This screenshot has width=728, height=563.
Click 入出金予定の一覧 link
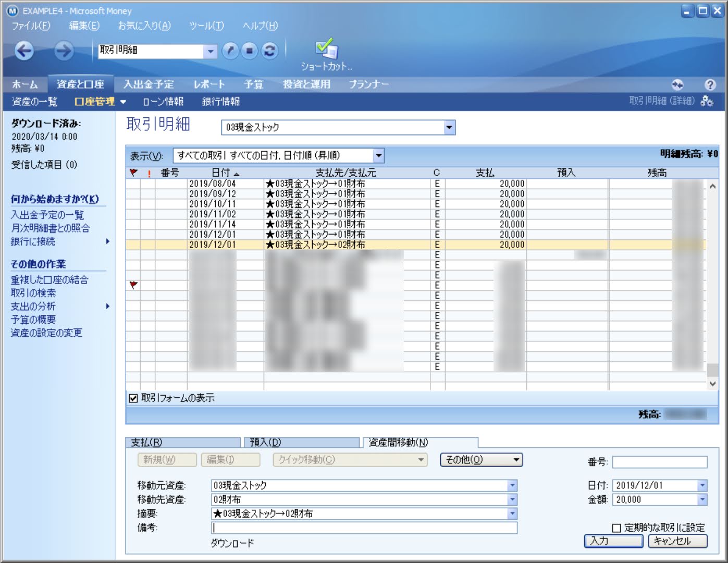click(47, 215)
